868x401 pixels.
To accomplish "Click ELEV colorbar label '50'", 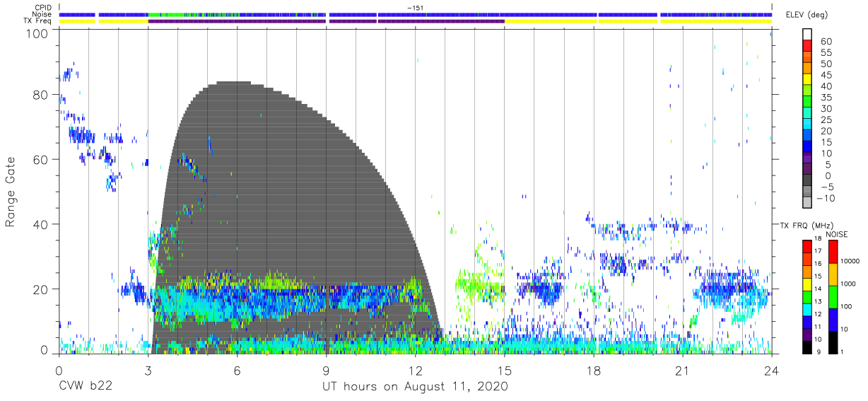I will [826, 64].
